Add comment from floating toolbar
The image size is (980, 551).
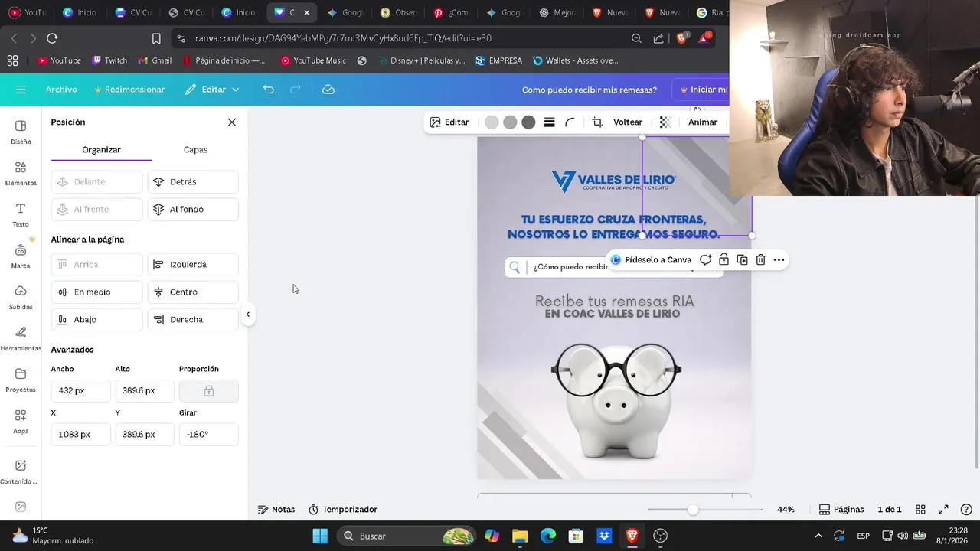(705, 260)
